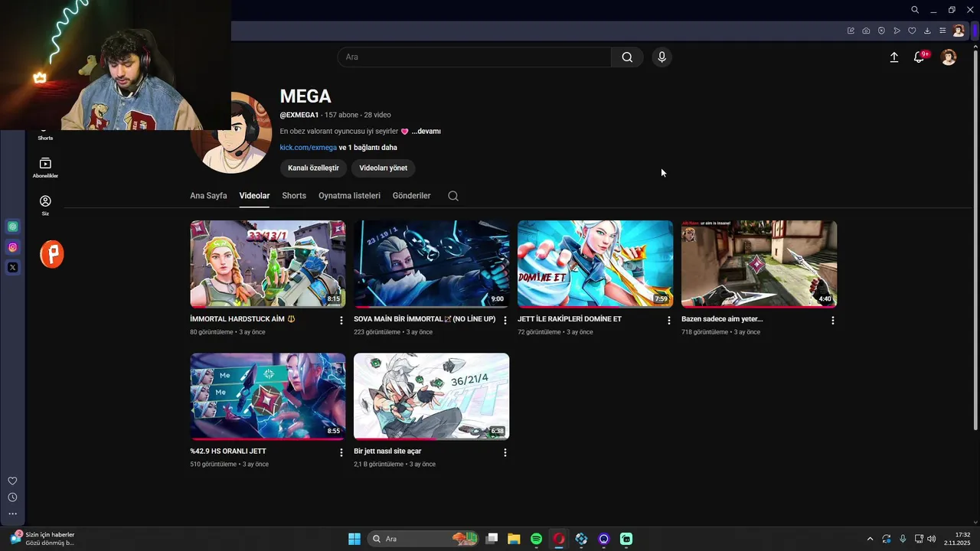Open video title Bir jett nasıl site açar

(387, 452)
